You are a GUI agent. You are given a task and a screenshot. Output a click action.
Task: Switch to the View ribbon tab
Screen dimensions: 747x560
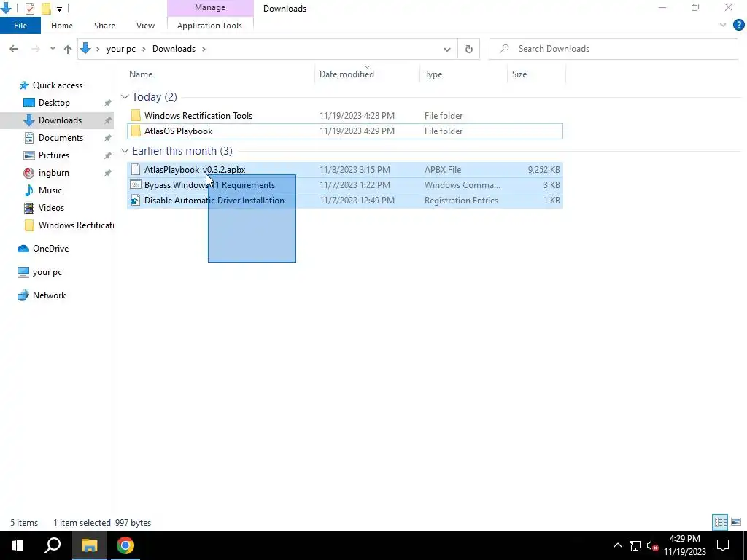145,26
